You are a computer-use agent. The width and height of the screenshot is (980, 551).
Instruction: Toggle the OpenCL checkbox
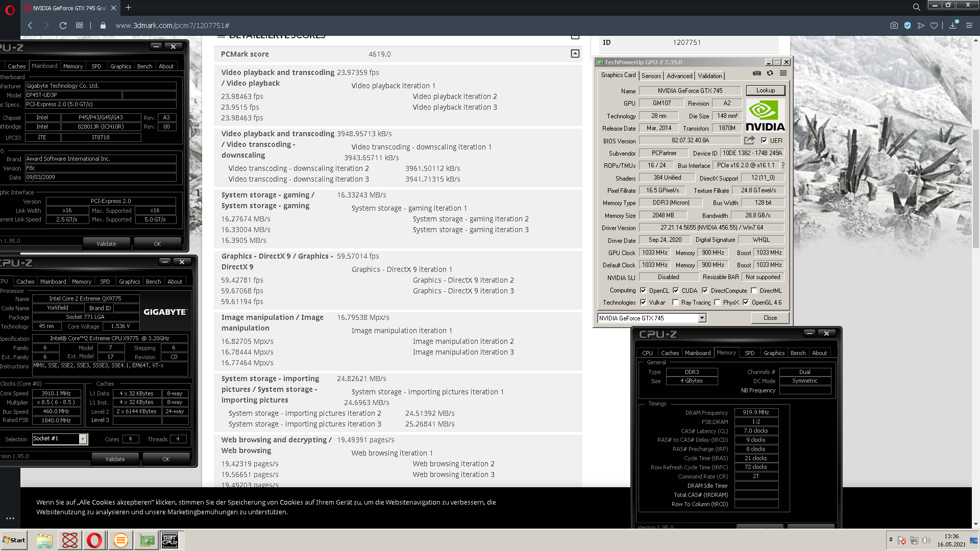tap(643, 290)
